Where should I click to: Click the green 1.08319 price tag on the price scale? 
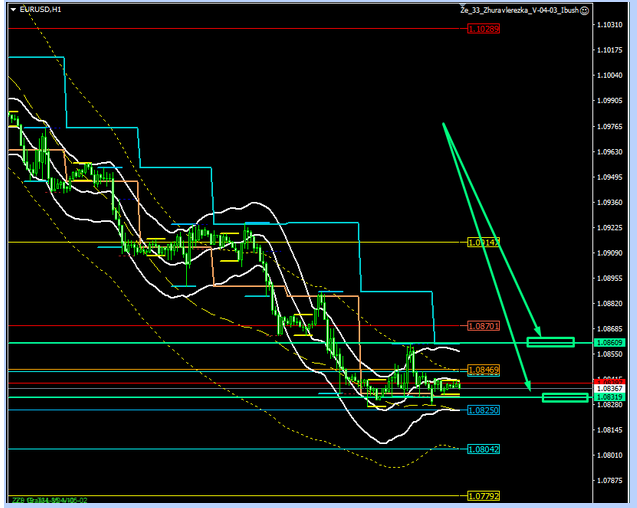coord(609,397)
